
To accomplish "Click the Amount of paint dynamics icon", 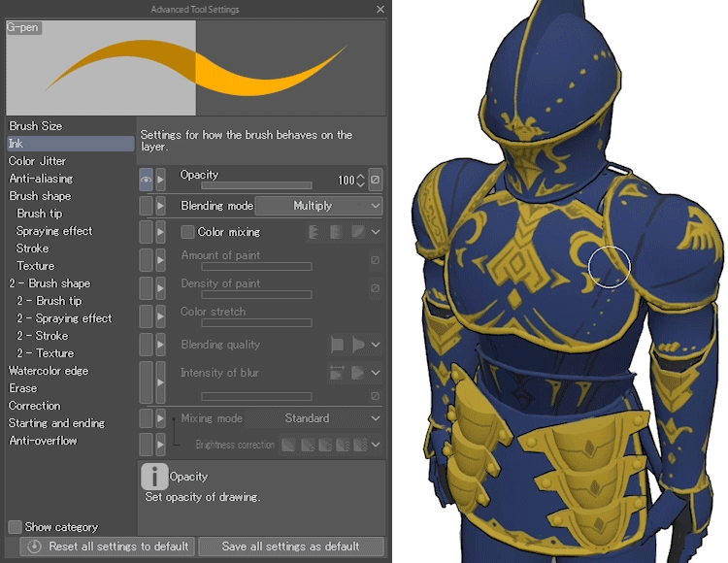I will (x=375, y=260).
